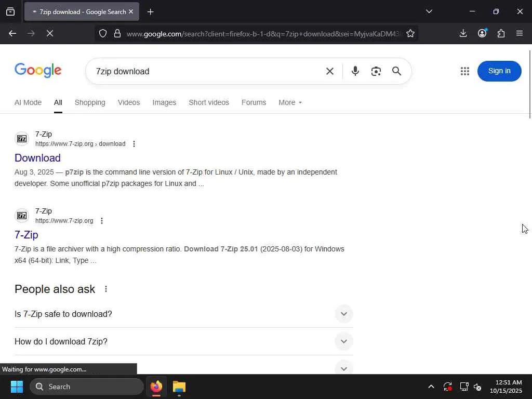Open the Downloads panel
Image resolution: width=532 pixels, height=399 pixels.
pos(463,33)
